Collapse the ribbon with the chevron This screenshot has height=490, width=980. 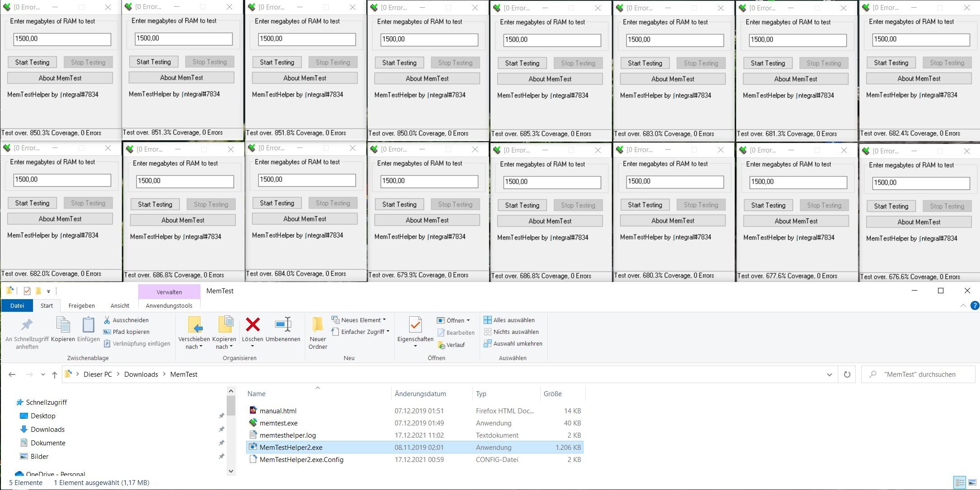point(963,306)
